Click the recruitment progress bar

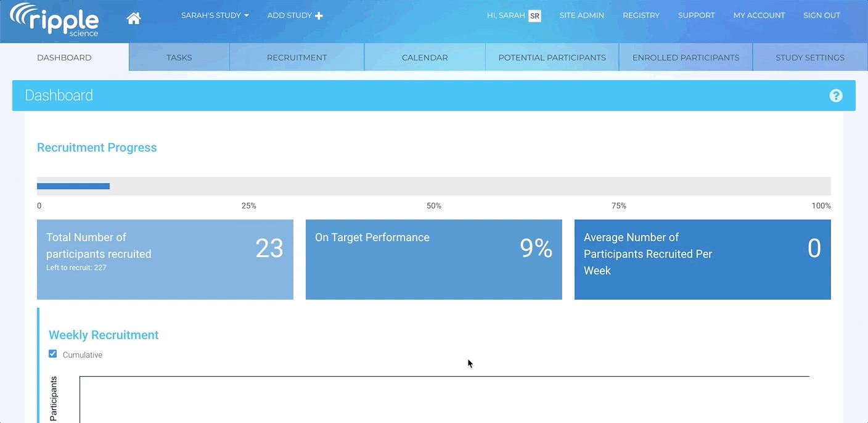click(x=433, y=186)
